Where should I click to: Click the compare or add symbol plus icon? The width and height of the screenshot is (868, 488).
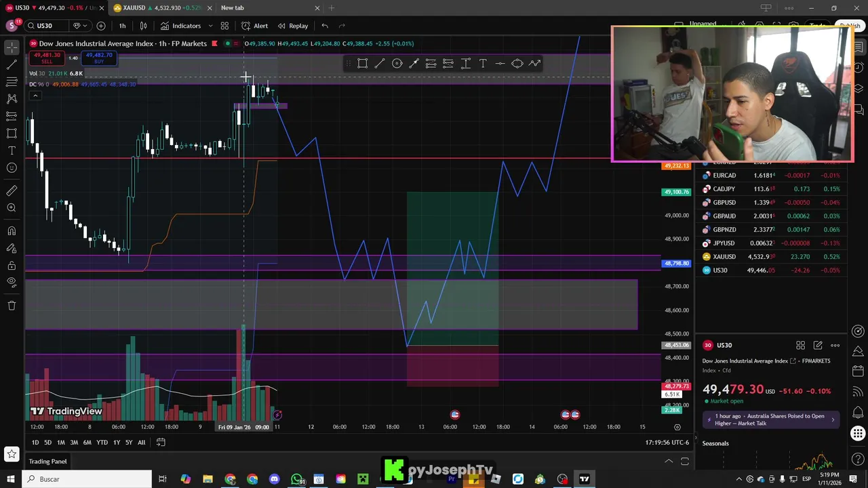click(x=101, y=26)
